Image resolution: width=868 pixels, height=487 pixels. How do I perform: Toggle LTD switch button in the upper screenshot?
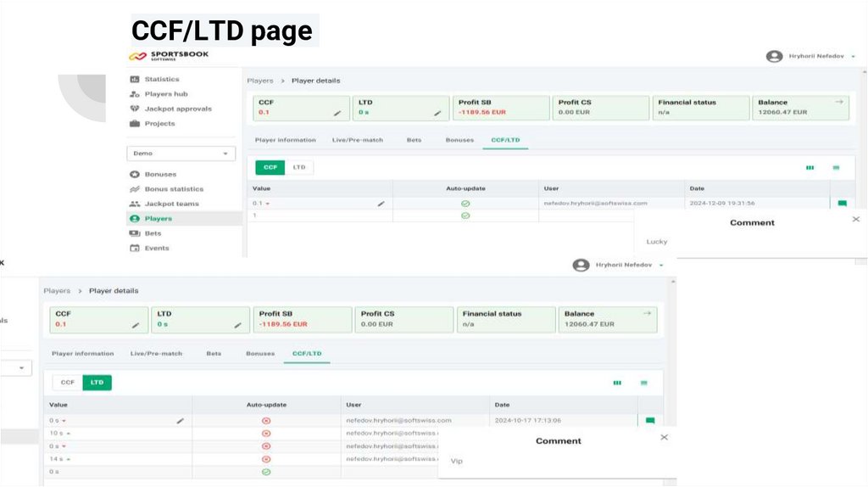(299, 167)
